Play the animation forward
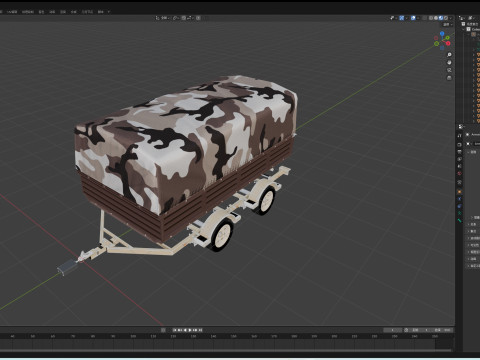Screen dimensions: 480x360 [190, 330]
